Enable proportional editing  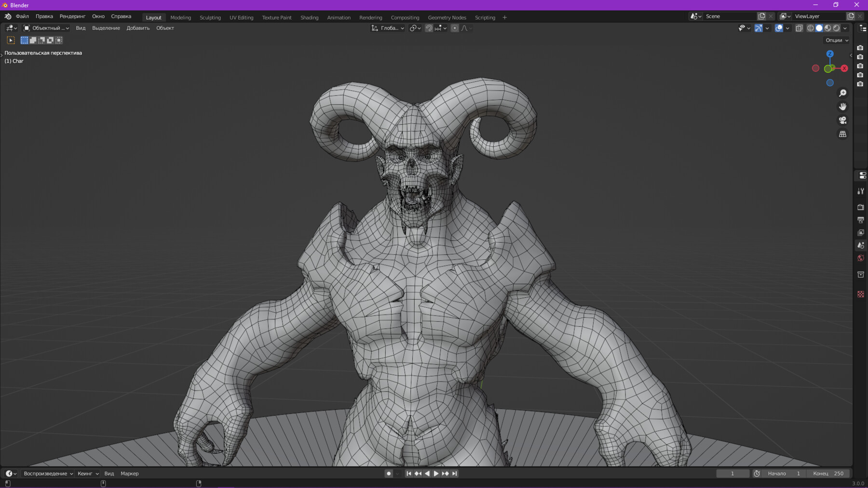point(455,28)
